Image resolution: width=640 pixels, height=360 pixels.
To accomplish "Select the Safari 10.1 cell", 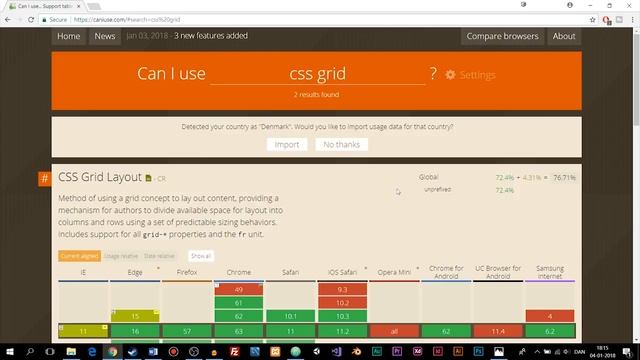I will tap(291, 316).
